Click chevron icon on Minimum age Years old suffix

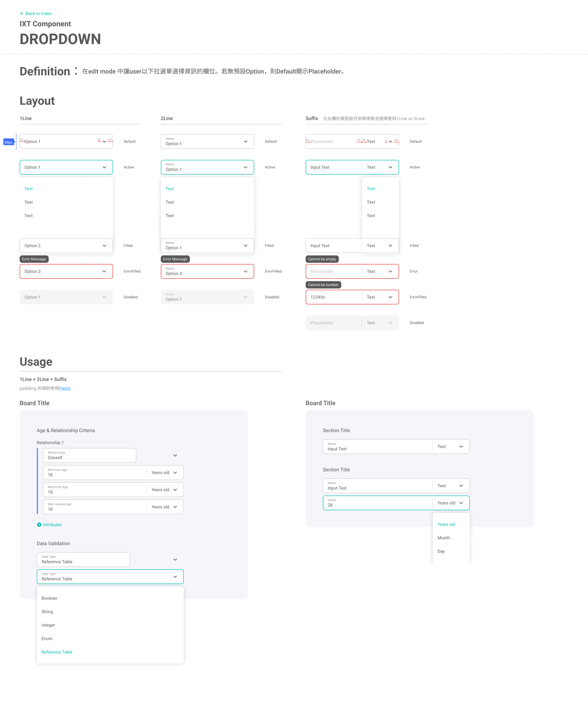point(175,473)
